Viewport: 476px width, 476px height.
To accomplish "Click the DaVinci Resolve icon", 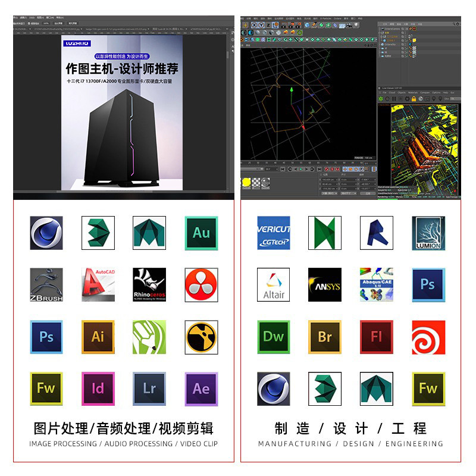I will click(x=201, y=285).
